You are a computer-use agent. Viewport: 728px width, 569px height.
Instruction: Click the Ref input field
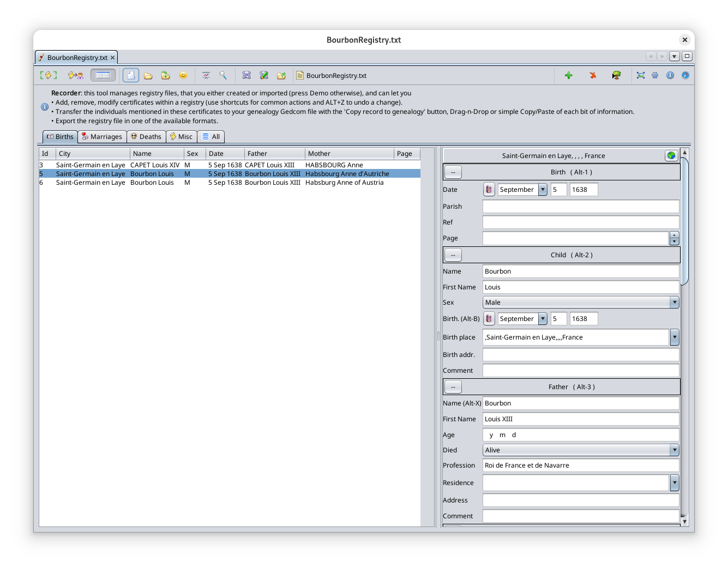581,222
